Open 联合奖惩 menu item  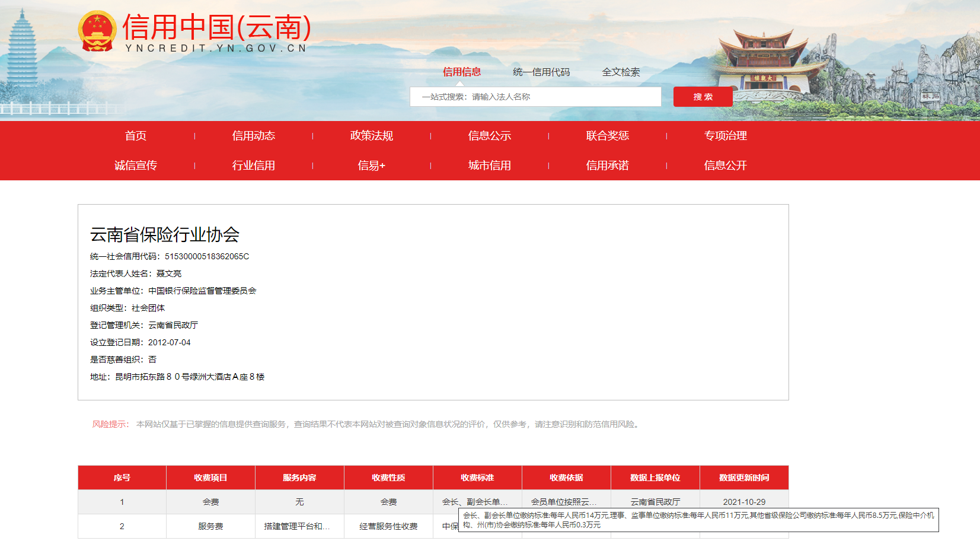[608, 136]
